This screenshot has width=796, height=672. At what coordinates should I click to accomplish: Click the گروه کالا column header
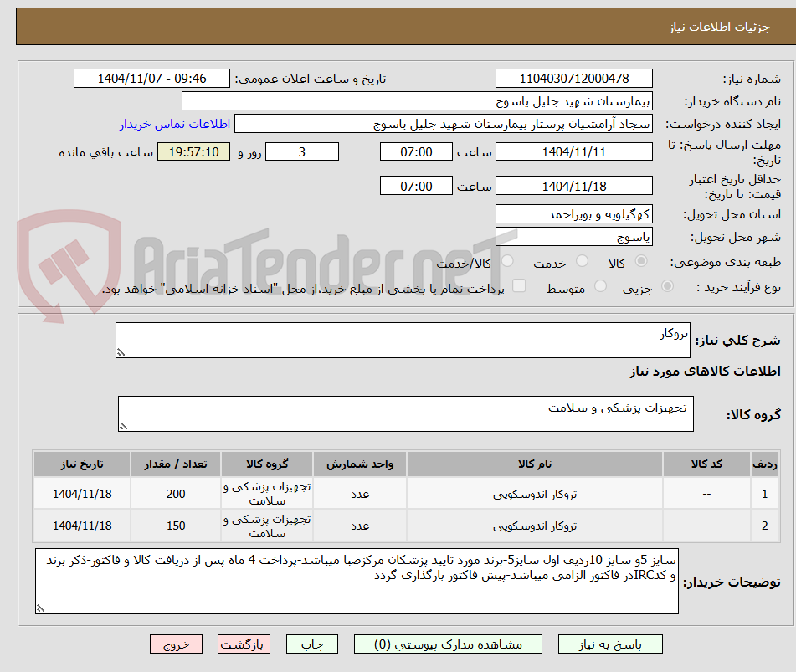pos(267,464)
